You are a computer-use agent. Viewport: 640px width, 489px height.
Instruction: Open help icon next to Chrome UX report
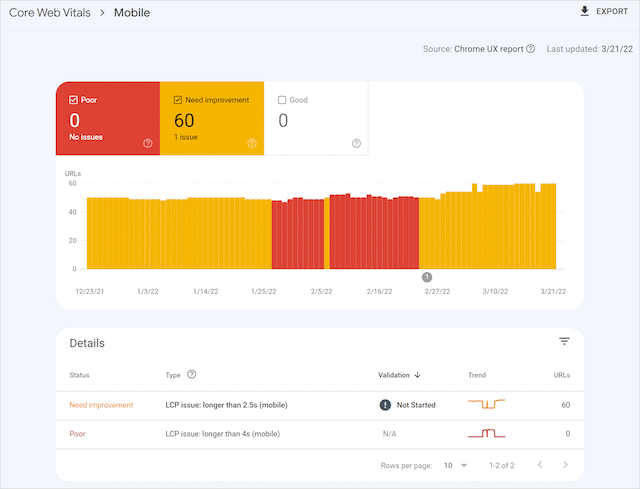coord(530,48)
